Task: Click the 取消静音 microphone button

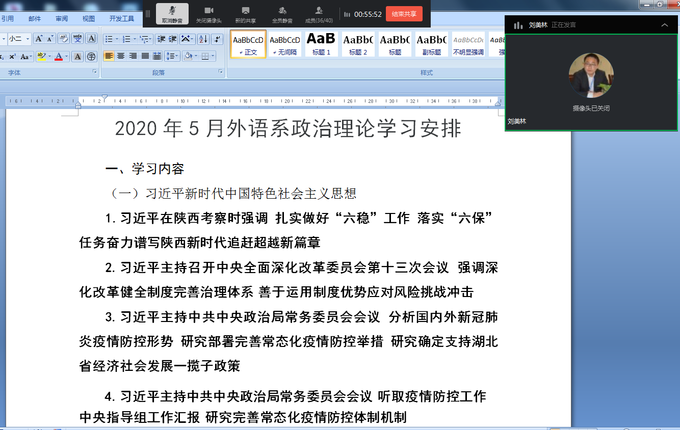Action: [172, 13]
